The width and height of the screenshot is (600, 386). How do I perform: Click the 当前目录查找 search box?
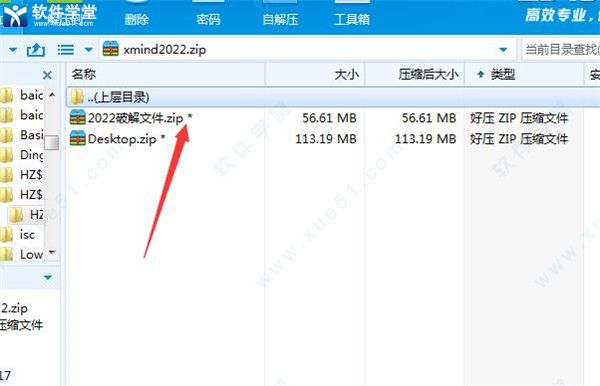(x=561, y=49)
